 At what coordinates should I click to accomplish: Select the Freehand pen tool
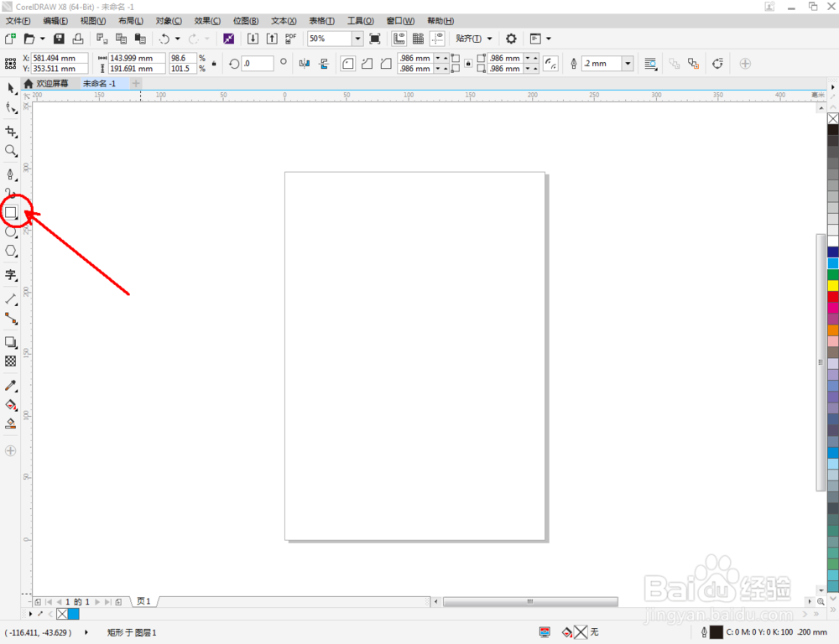click(10, 174)
